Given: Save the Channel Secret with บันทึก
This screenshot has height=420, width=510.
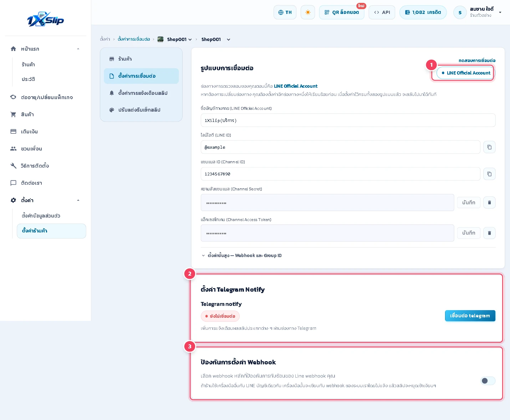Looking at the screenshot, I should [469, 203].
